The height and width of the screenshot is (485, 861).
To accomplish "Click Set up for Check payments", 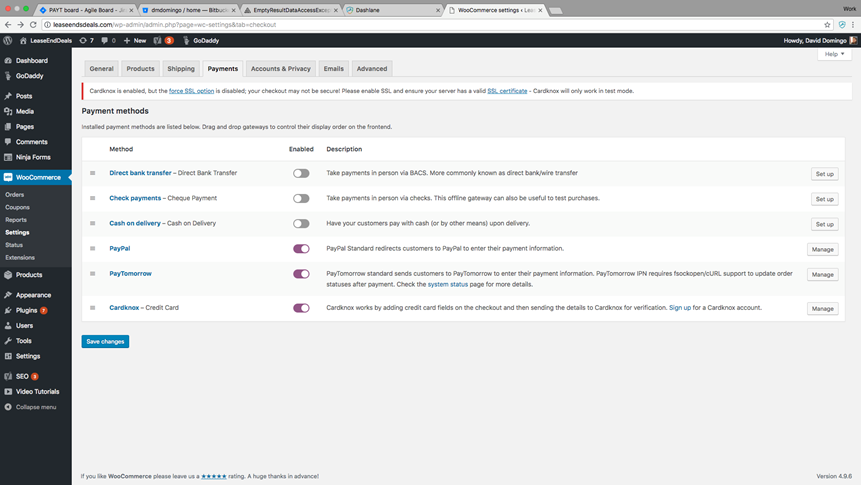I will click(x=824, y=199).
